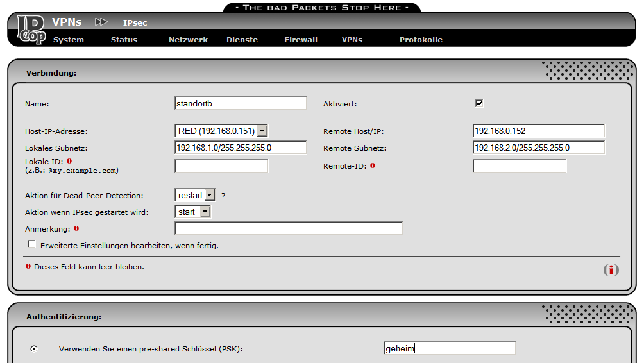This screenshot has height=363, width=644.
Task: Select the pre-shared Schlüssel radio button
Action: (33, 349)
